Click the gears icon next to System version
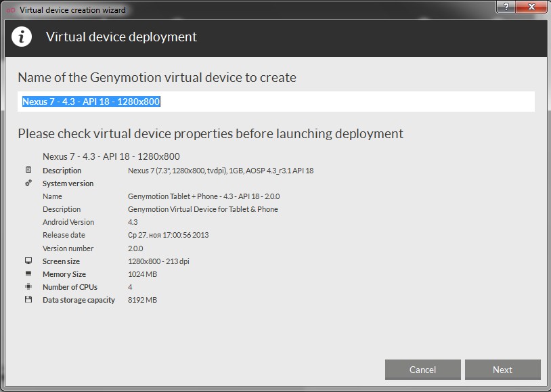The width and height of the screenshot is (551, 392). tap(28, 183)
